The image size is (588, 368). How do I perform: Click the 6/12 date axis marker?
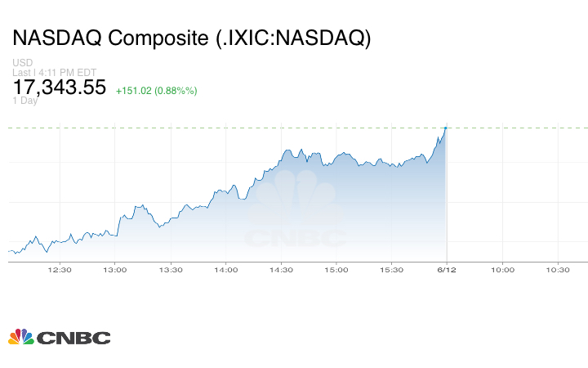point(447,269)
